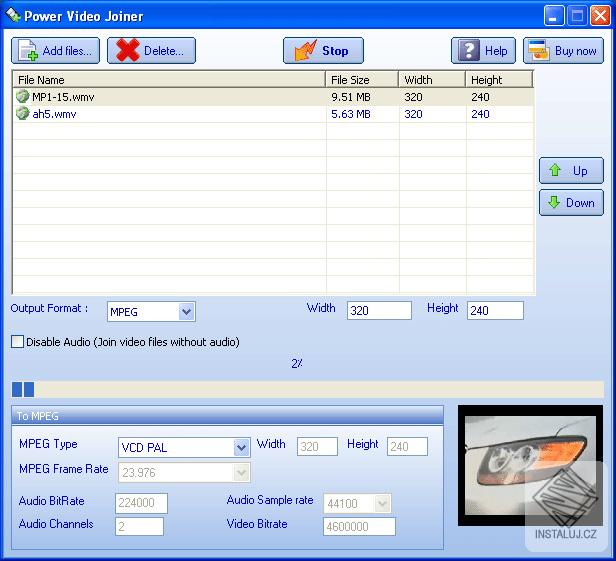Click the output Height 240 field
Screen dimensions: 616x561
pyautogui.click(x=495, y=310)
